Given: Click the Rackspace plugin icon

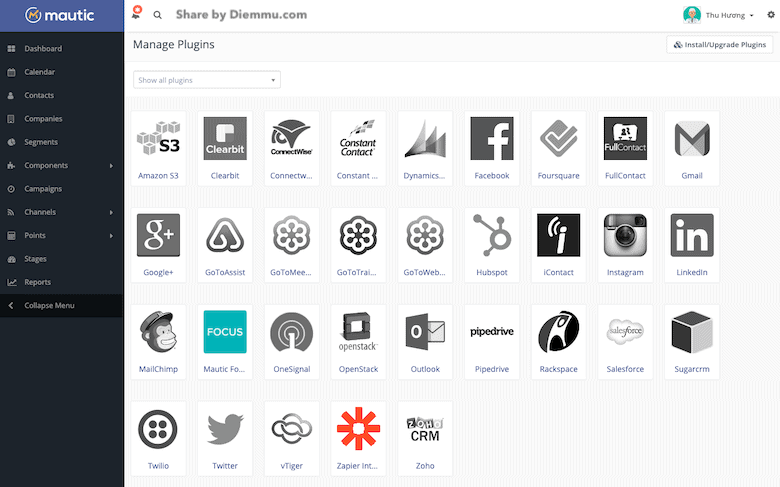Looking at the screenshot, I should click(558, 332).
